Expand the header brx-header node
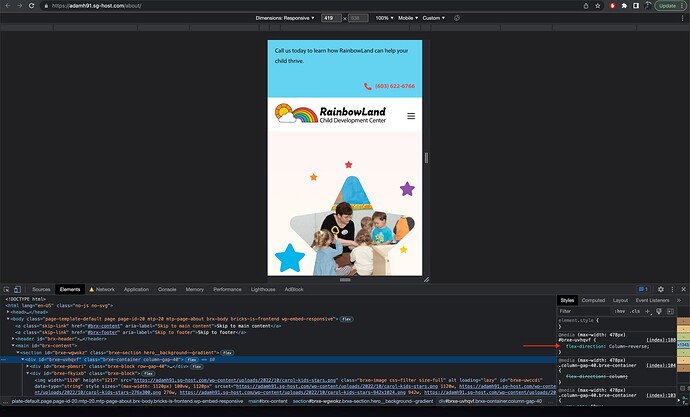 click(13, 339)
